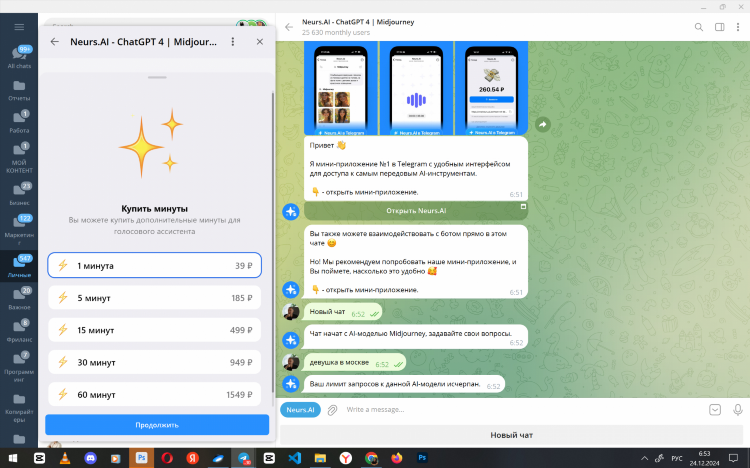Switch to the Личные folder
This screenshot has width=750, height=468.
tap(19, 267)
